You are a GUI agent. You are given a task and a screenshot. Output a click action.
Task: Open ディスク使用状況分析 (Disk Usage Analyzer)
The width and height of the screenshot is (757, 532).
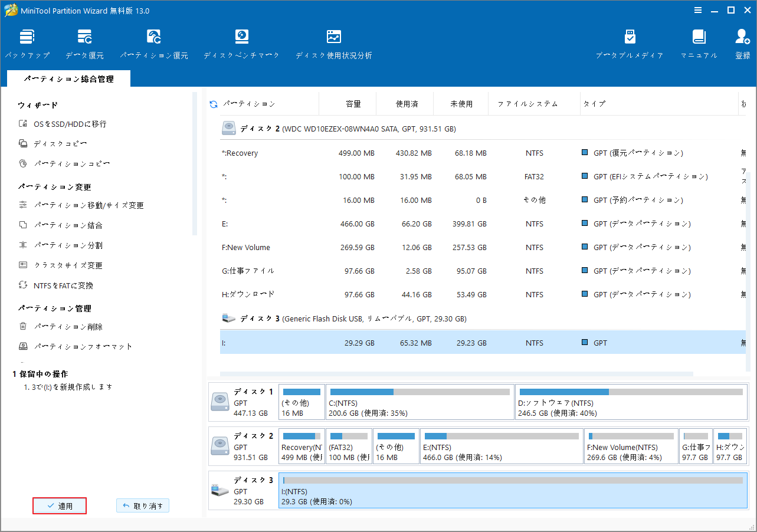(x=334, y=43)
